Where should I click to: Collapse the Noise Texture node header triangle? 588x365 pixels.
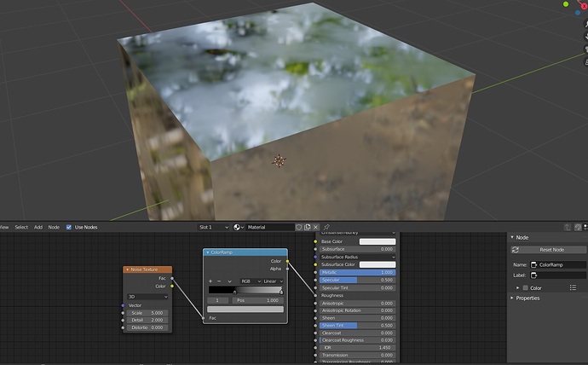pyautogui.click(x=128, y=269)
